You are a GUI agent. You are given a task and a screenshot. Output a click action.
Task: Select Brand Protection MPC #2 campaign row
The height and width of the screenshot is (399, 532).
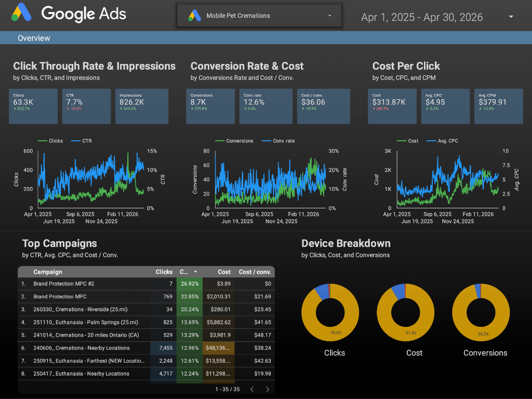146,284
